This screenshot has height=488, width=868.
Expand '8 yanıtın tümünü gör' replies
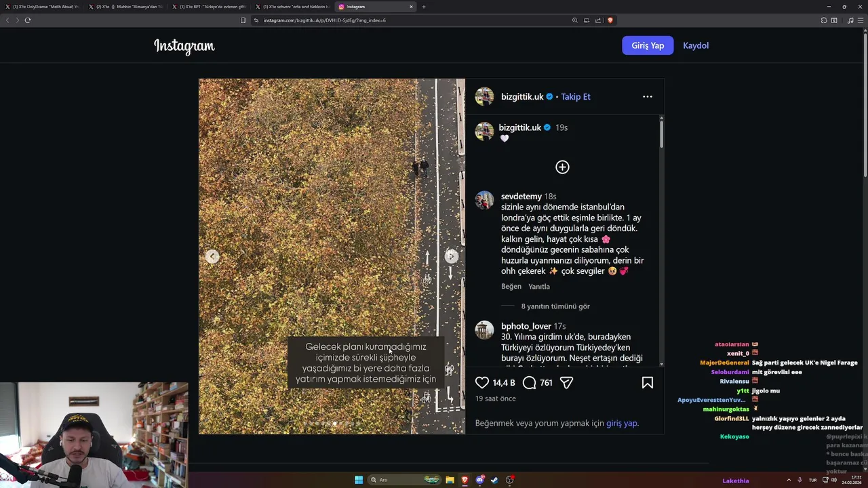(x=555, y=306)
